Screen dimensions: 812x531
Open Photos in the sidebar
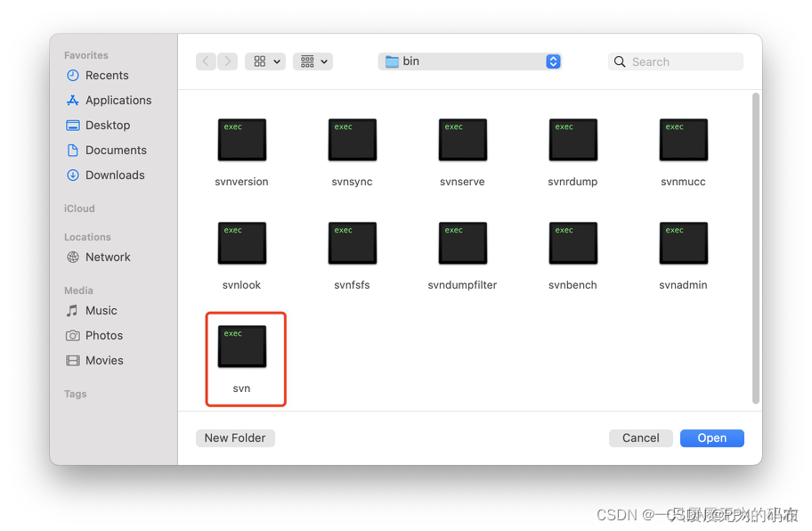point(94,335)
